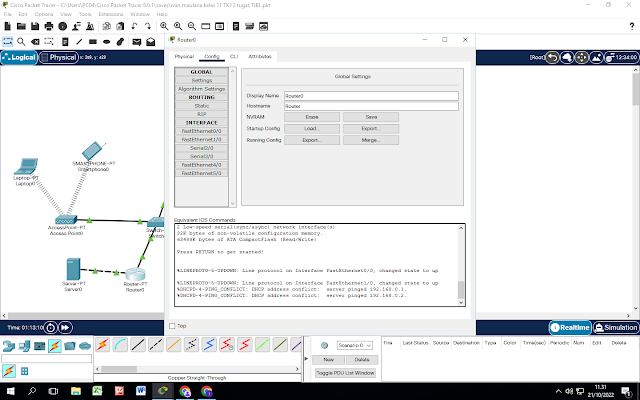Viewport: 640px width, 400px height.
Task: Tick the Top checkbox in Router0 window
Action: tap(172, 326)
